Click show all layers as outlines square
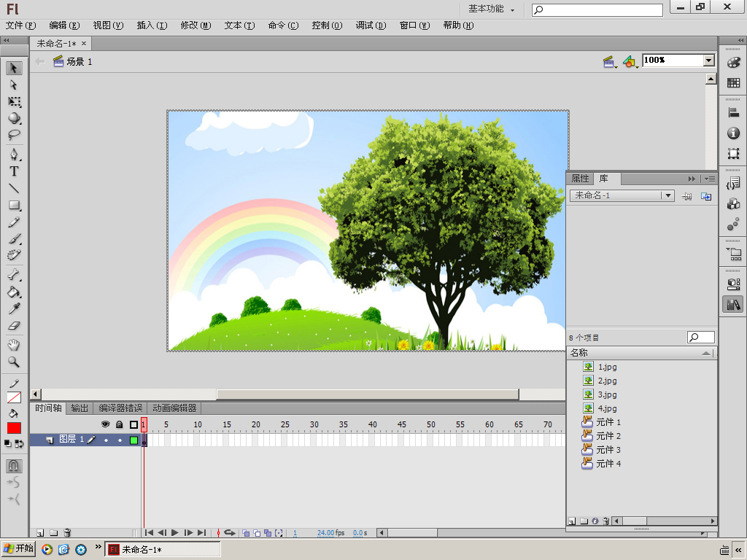The image size is (747, 560). click(134, 424)
